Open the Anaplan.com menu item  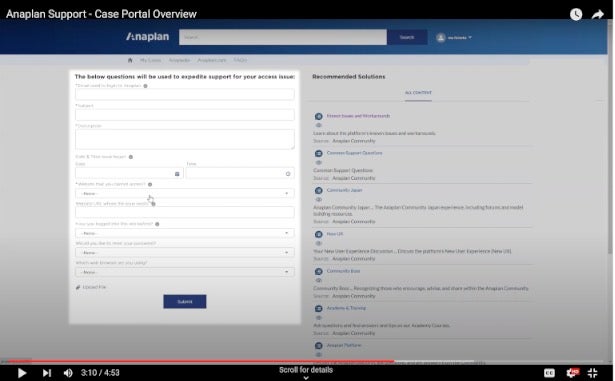[212, 60]
